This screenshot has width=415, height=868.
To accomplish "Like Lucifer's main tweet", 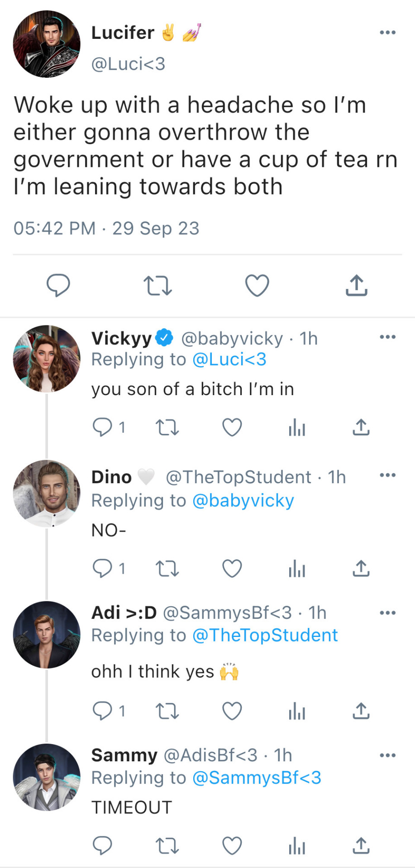I will coord(257,285).
